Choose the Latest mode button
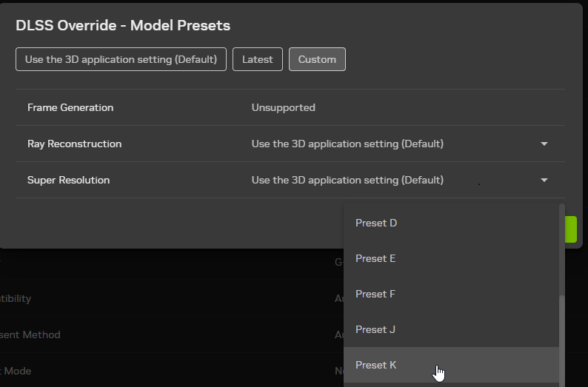Screen dimensions: 588x387 click(x=257, y=59)
